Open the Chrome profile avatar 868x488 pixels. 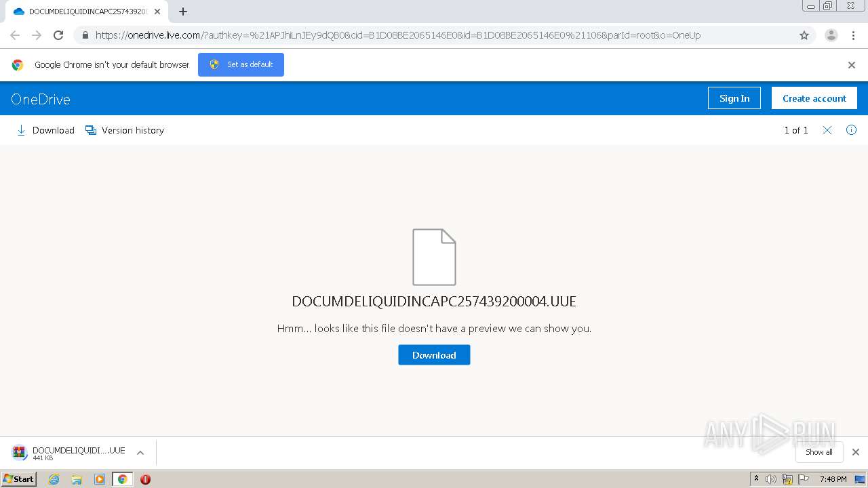tap(831, 35)
